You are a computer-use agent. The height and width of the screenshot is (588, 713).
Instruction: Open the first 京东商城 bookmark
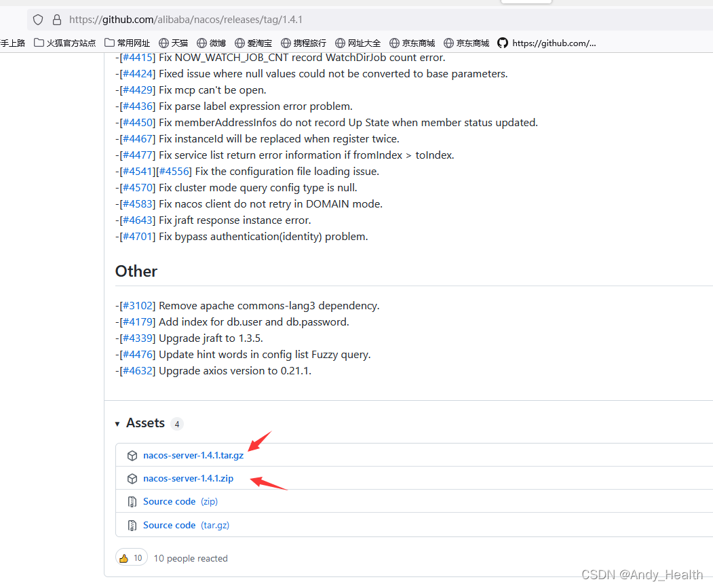pyautogui.click(x=412, y=43)
